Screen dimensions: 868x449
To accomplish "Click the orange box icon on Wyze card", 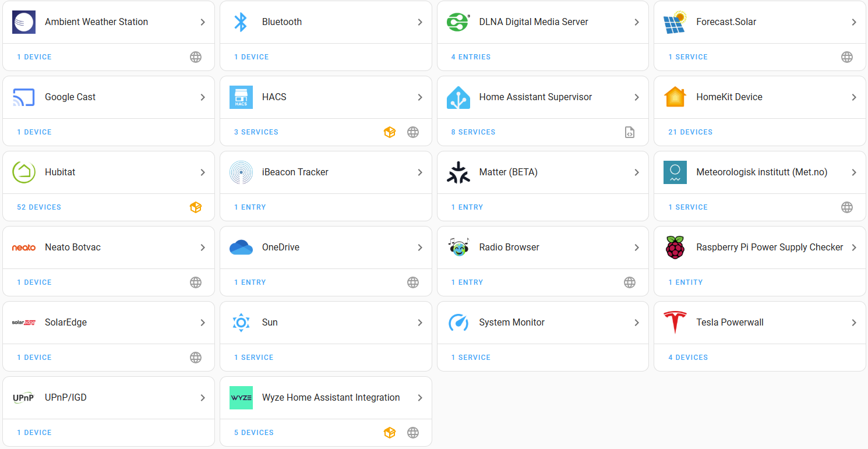I will coord(390,433).
